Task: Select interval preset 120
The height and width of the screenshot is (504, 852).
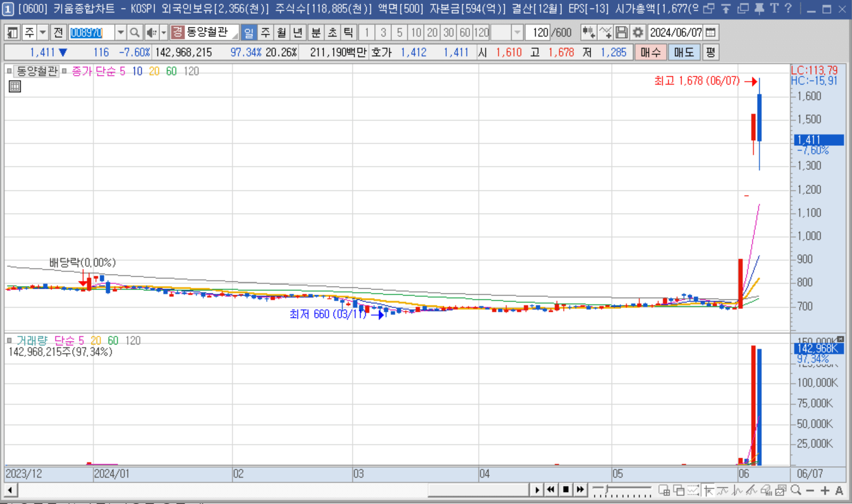Action: tap(481, 33)
